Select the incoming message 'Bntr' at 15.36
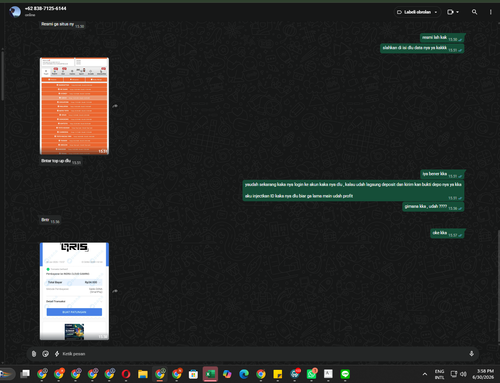This screenshot has width=500, height=383. point(50,220)
